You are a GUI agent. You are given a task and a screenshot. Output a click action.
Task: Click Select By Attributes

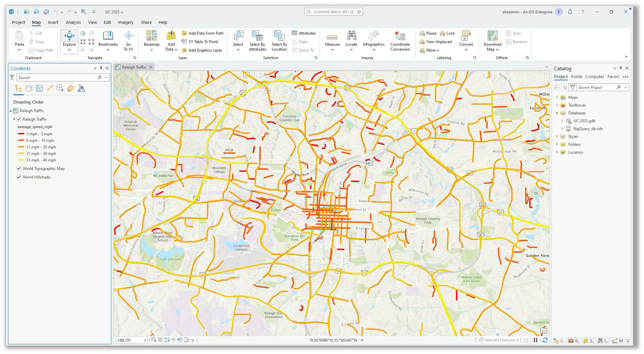coord(257,41)
